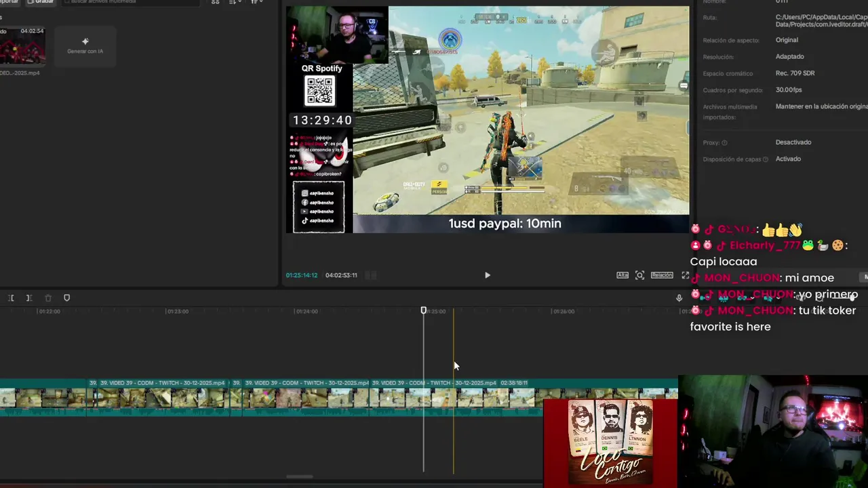Click the 01:26:00 ruler mark
The image size is (868, 488).
click(564, 311)
